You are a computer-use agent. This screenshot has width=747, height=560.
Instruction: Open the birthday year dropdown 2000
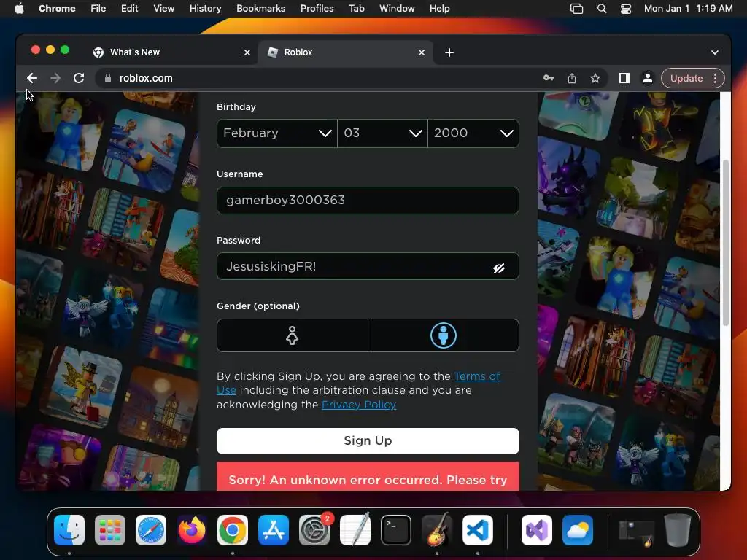click(473, 133)
